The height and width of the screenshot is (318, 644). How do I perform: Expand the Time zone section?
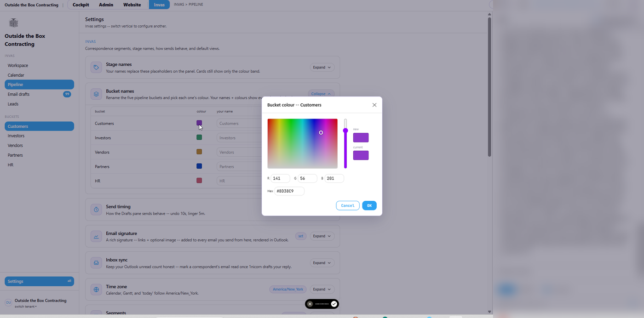(322, 290)
